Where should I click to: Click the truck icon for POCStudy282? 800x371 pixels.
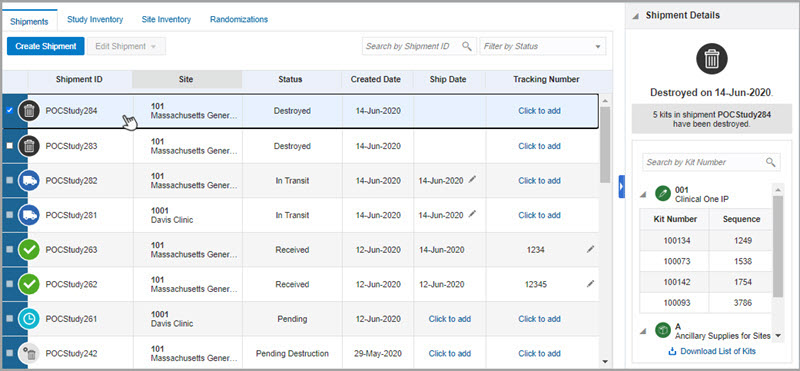point(29,181)
